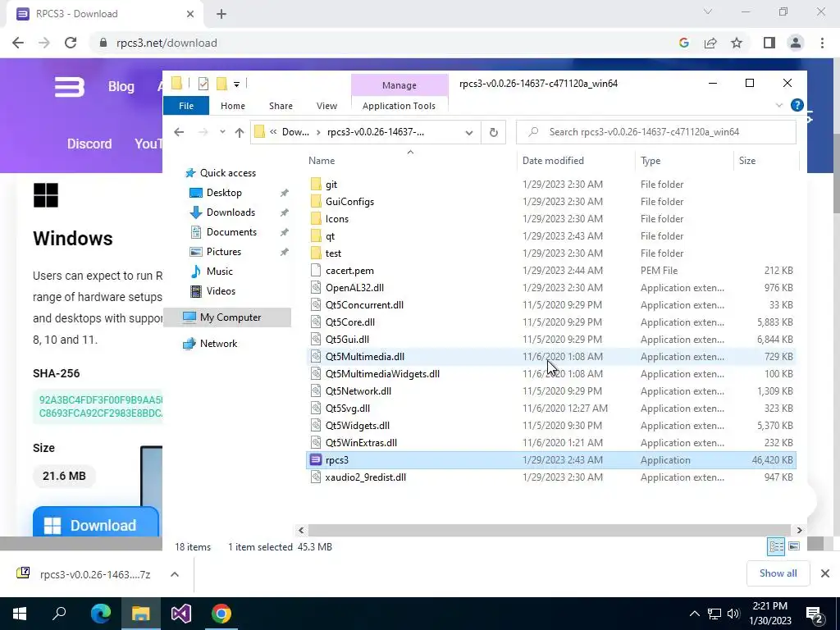Close the Chrome downloads bar

(825, 573)
